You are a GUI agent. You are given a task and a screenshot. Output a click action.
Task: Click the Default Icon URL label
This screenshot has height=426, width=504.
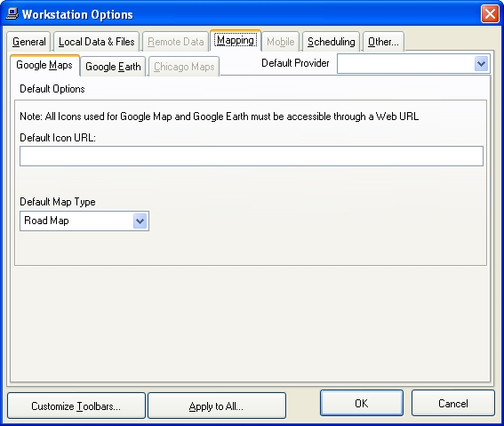pyautogui.click(x=58, y=138)
